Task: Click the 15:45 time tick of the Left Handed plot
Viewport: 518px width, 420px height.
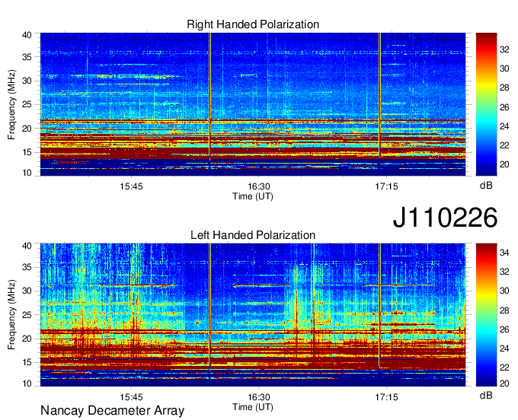Action: pyautogui.click(x=131, y=397)
